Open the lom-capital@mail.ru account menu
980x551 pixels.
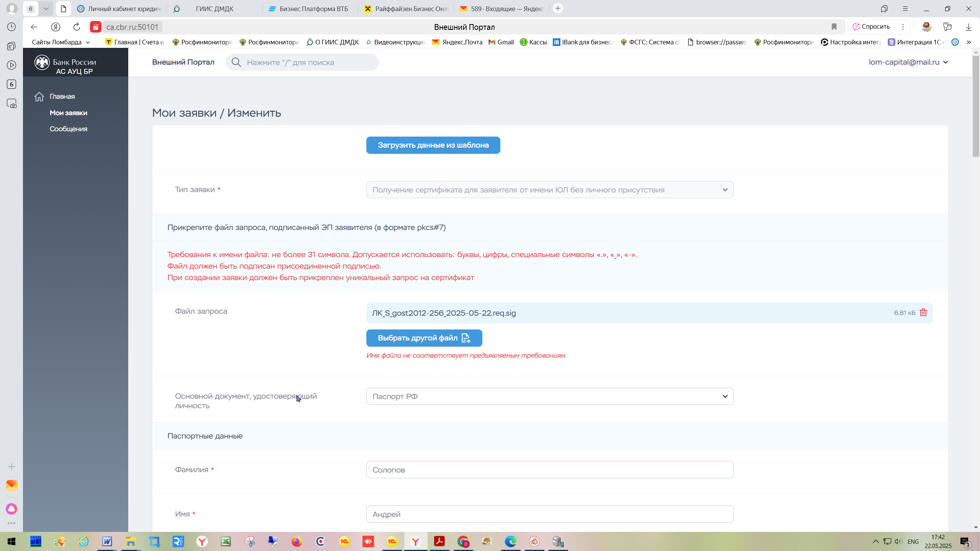908,62
